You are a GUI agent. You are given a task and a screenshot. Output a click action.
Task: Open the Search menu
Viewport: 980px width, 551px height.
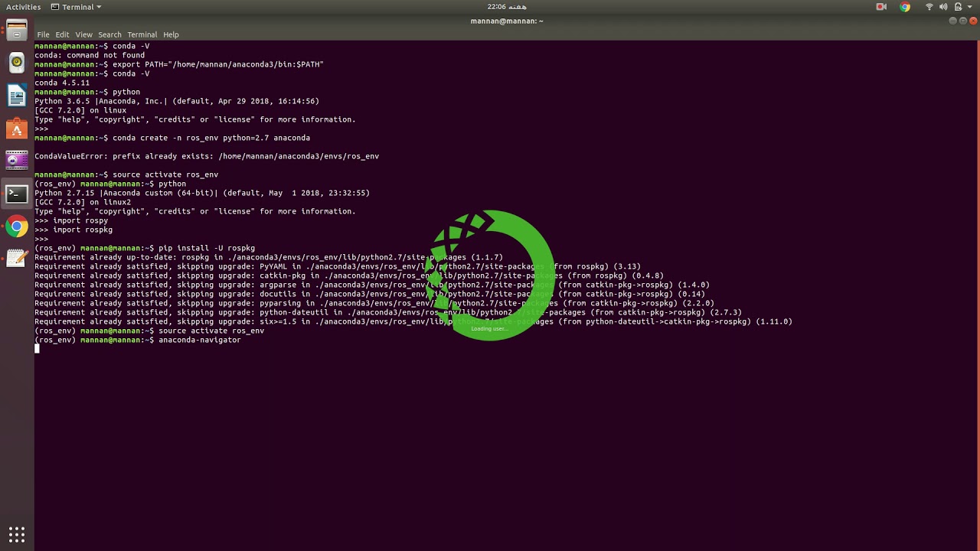[x=109, y=34]
